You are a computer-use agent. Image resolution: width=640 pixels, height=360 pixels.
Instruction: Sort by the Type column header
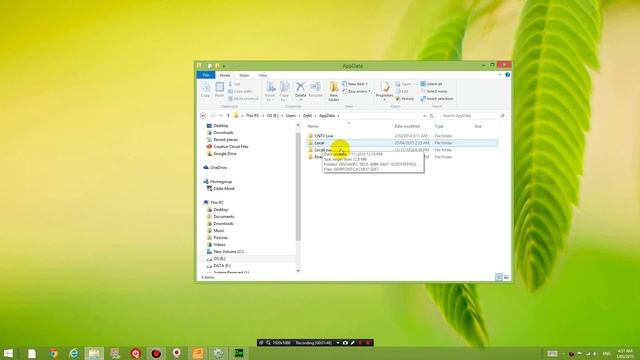(439, 127)
